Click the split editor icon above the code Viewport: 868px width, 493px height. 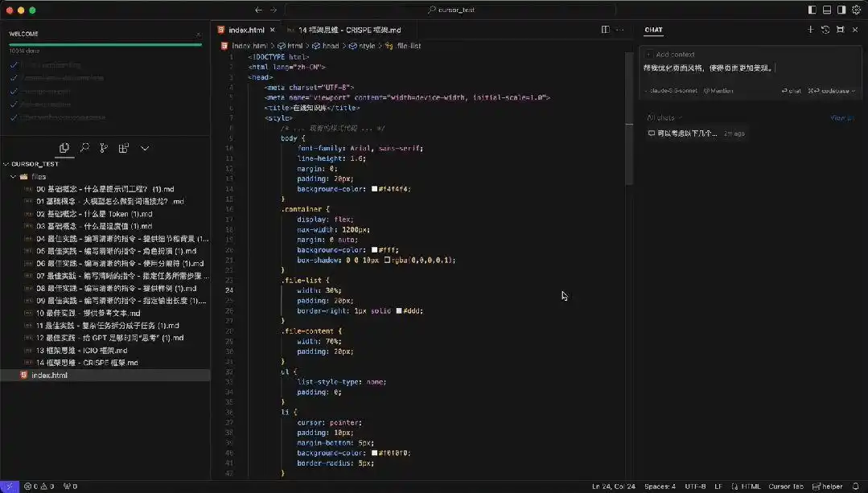pos(605,29)
